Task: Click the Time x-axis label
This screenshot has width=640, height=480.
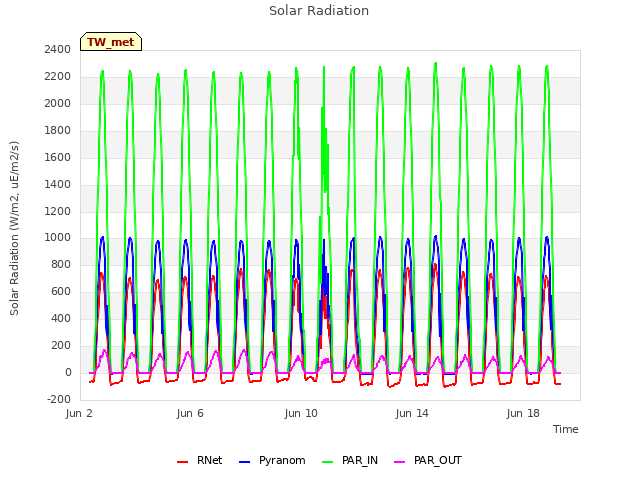Action: 565,429
